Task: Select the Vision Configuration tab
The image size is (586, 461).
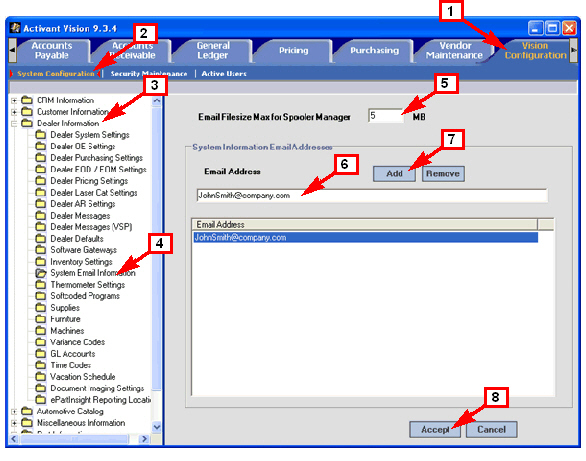Action: click(535, 50)
